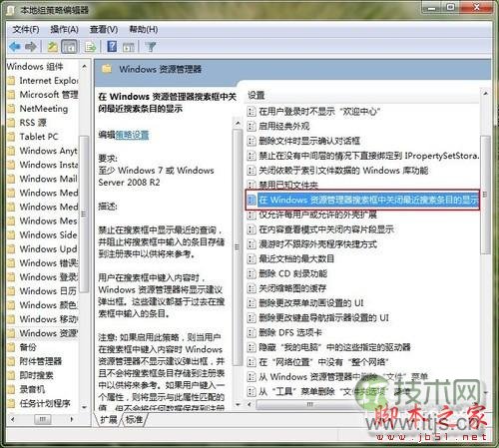
Task: Select policy 禁用已知文件夹
Action: tap(283, 185)
